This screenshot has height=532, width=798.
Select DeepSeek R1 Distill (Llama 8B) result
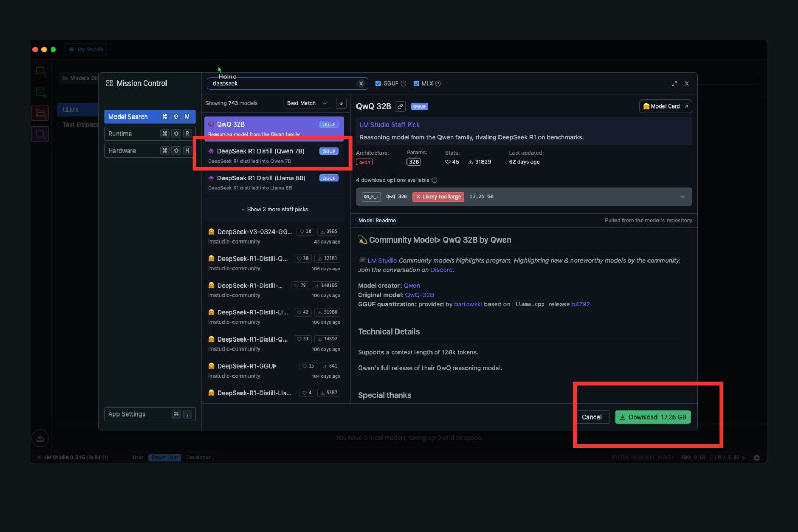(x=275, y=182)
